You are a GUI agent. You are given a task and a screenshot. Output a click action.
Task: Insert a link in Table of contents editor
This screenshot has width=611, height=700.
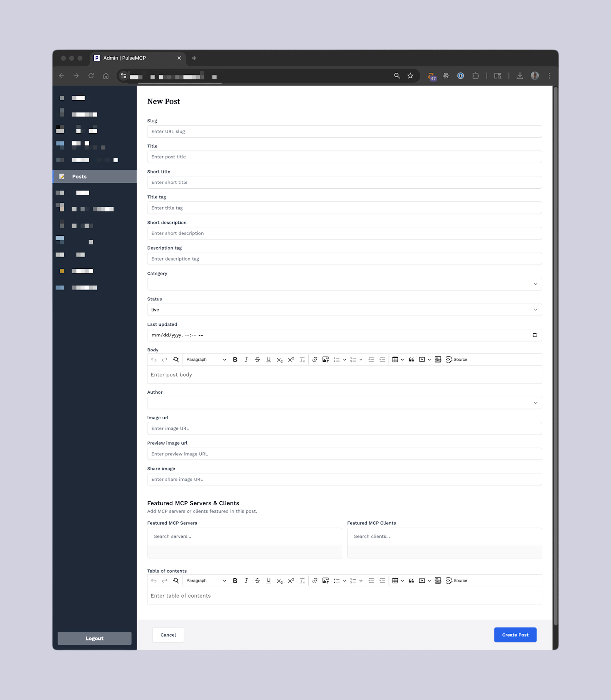(315, 581)
